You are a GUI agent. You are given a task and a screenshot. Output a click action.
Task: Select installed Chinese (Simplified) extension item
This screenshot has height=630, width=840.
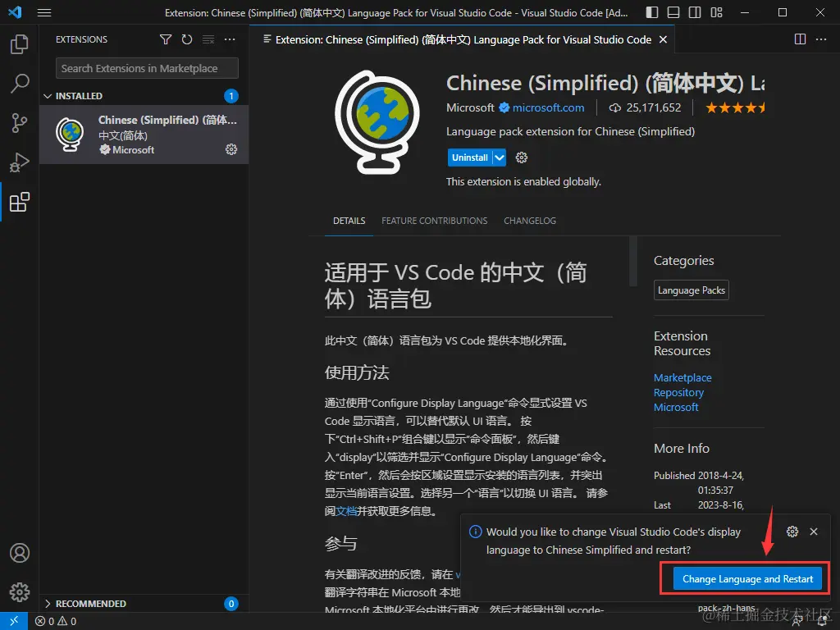point(144,135)
